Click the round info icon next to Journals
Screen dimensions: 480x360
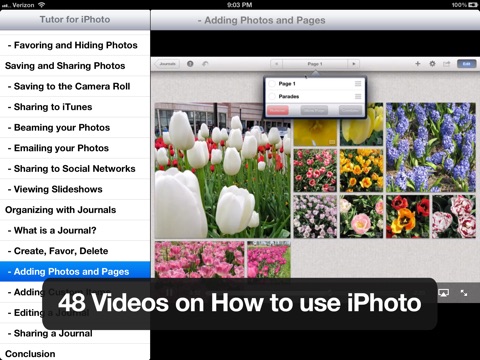190,63
